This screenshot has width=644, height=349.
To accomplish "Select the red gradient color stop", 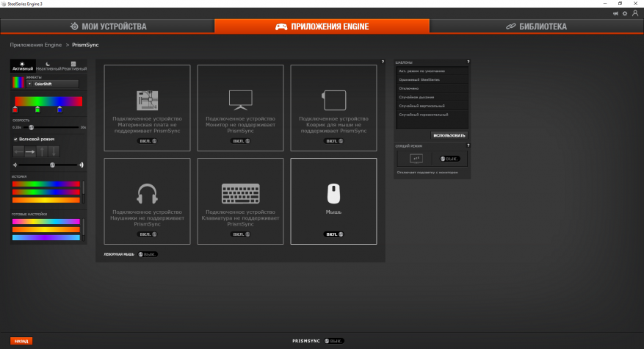I will (15, 109).
